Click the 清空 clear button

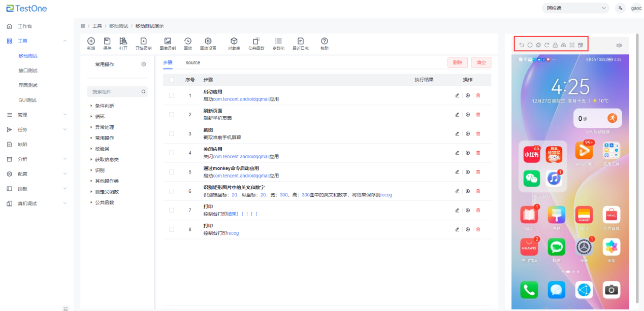pos(481,62)
